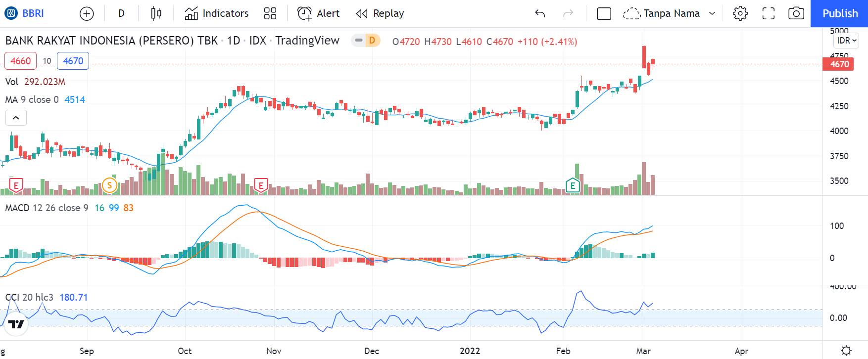Open chart settings gear
This screenshot has width=868, height=359.
pyautogui.click(x=740, y=13)
